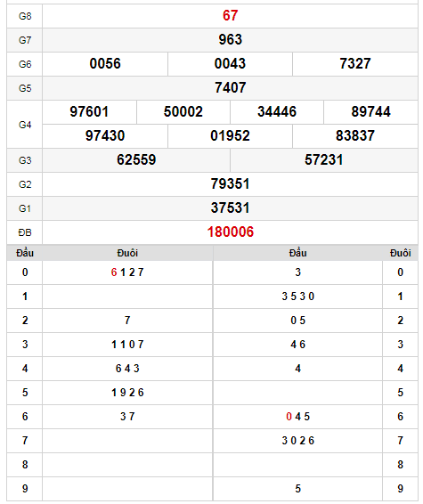Select the G1 prize number 37531

[x=230, y=208]
